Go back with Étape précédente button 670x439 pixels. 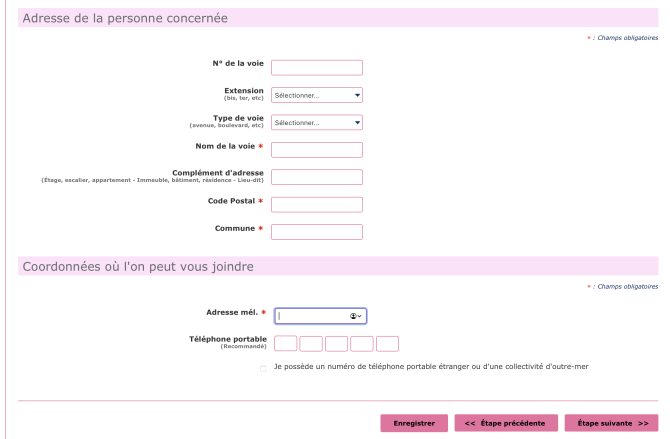pyautogui.click(x=506, y=423)
